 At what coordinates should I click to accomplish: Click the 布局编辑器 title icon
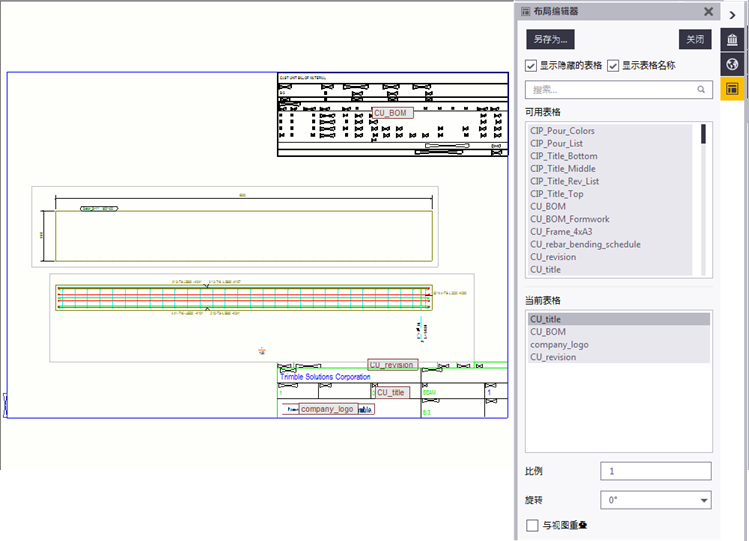pyautogui.click(x=526, y=12)
